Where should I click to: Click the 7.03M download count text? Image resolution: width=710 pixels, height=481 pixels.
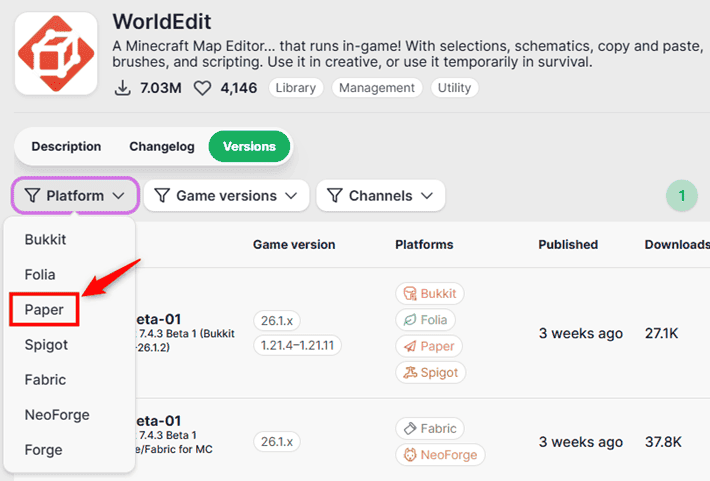[160, 88]
